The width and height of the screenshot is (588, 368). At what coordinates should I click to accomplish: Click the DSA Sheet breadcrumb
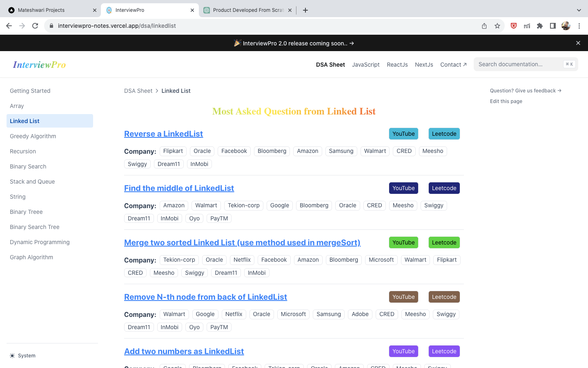(x=138, y=91)
